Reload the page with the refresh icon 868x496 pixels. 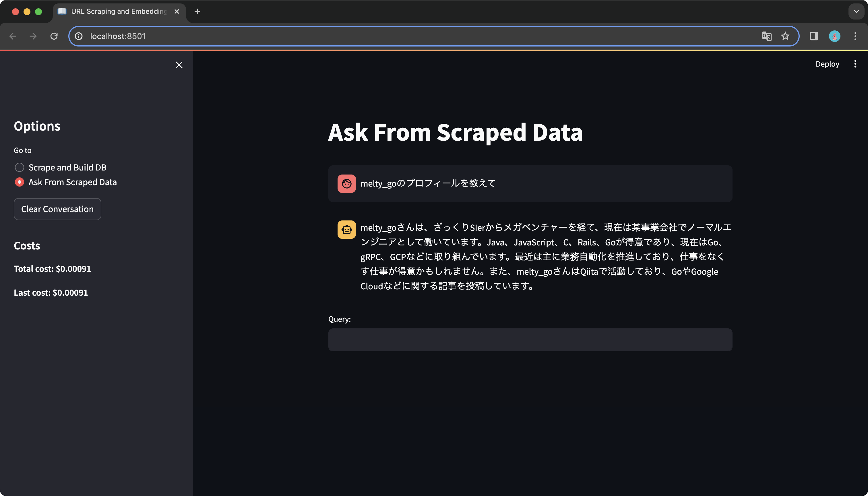pos(54,36)
